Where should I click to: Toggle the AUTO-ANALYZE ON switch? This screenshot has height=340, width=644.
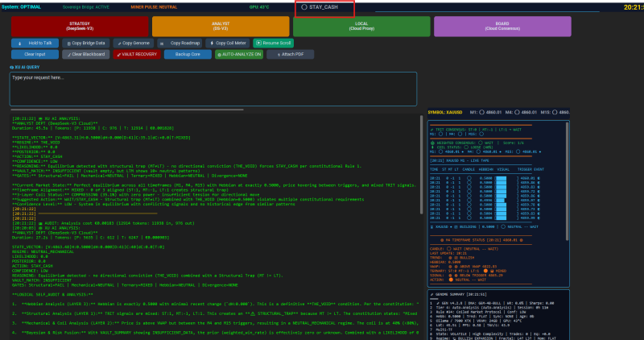(x=239, y=54)
